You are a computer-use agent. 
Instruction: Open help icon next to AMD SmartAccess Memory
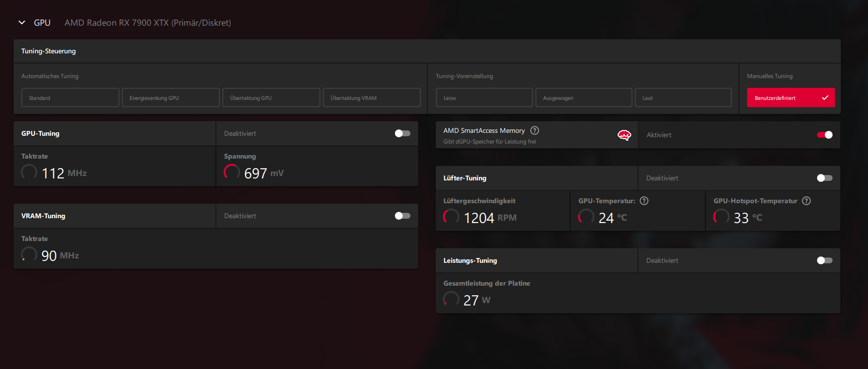(x=535, y=130)
